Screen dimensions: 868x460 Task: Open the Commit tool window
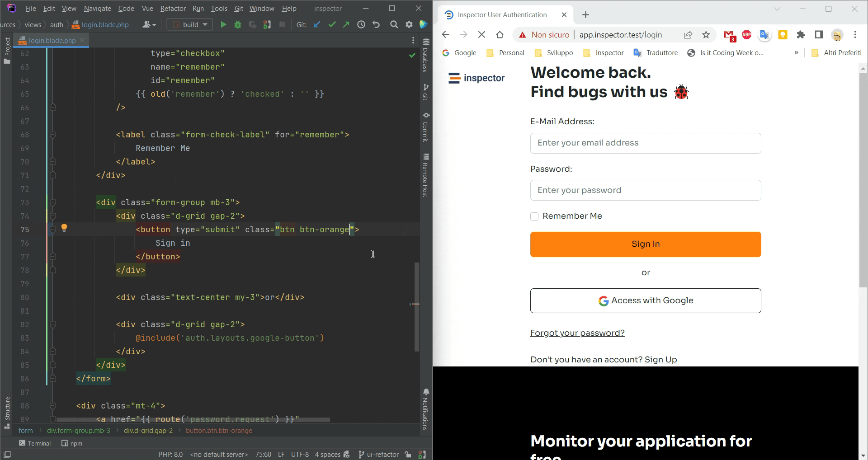426,127
